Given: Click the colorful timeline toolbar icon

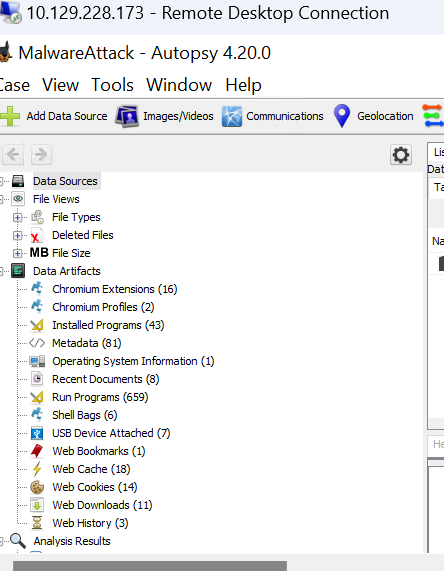Looking at the screenshot, I should [433, 116].
